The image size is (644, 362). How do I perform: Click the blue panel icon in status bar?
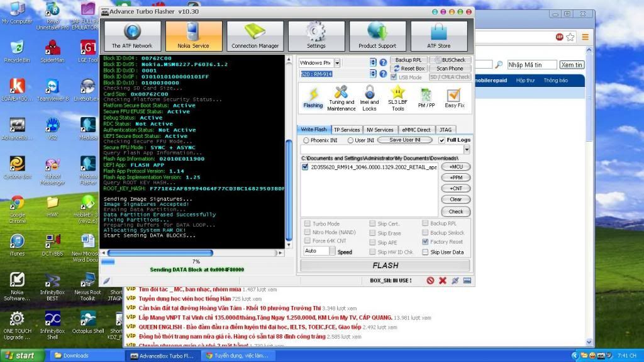tap(467, 281)
